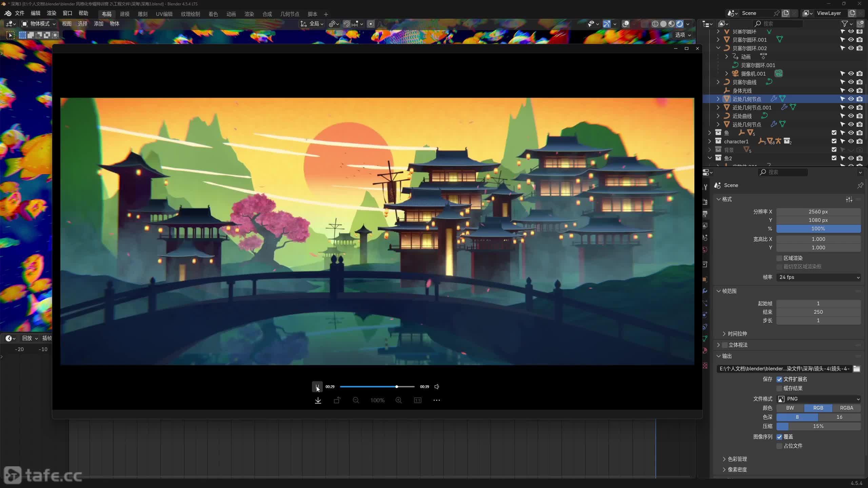Uncheck the 覆盖 overwrite checkbox
Screen dimensions: 868x488
coord(779,437)
